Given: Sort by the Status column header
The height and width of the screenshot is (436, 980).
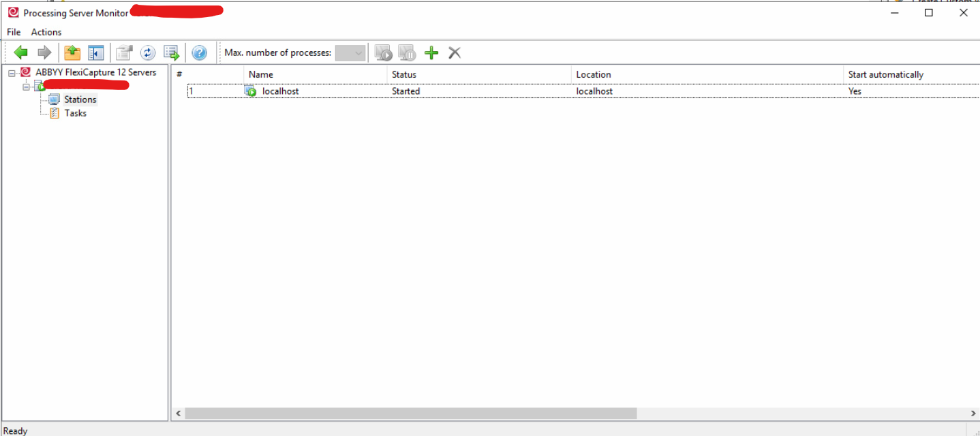Looking at the screenshot, I should tap(479, 74).
